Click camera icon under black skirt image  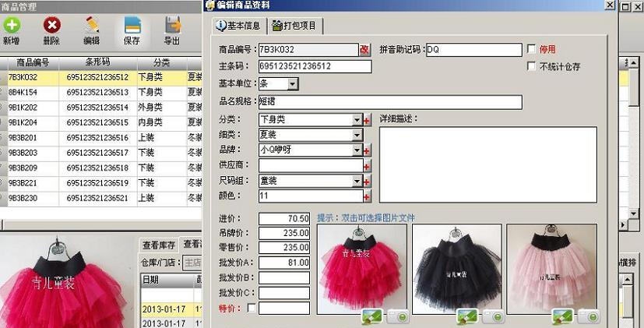[x=493, y=316]
